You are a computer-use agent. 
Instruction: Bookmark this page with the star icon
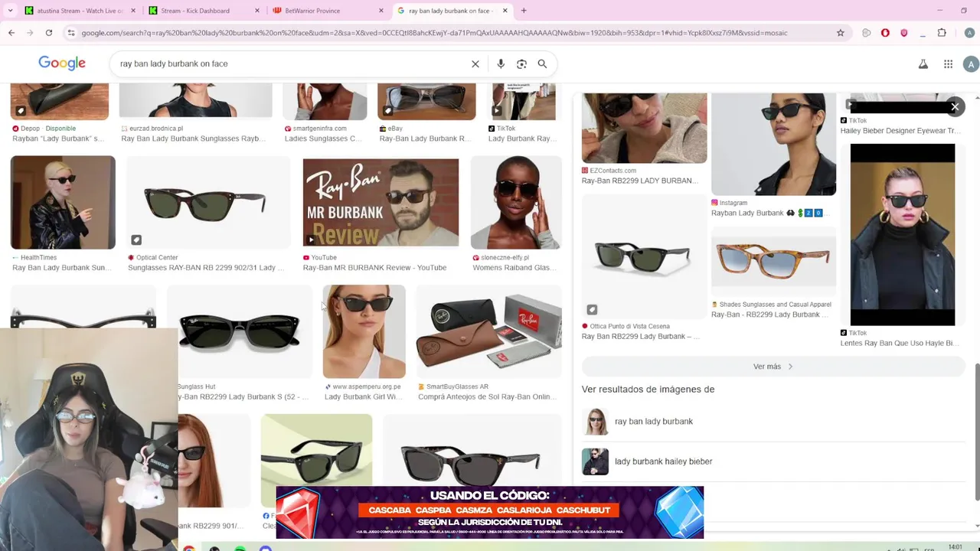coord(841,33)
